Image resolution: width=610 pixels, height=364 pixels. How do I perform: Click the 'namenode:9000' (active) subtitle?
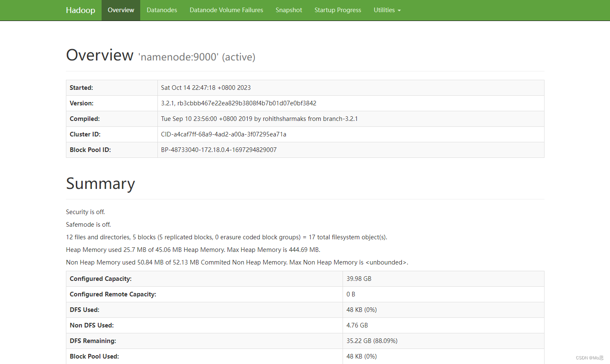pyautogui.click(x=197, y=57)
